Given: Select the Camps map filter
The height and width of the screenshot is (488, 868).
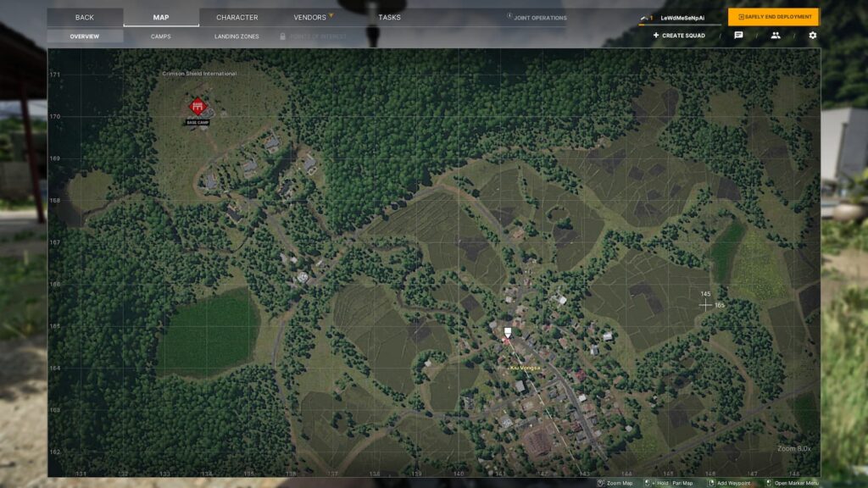Looking at the screenshot, I should [160, 36].
